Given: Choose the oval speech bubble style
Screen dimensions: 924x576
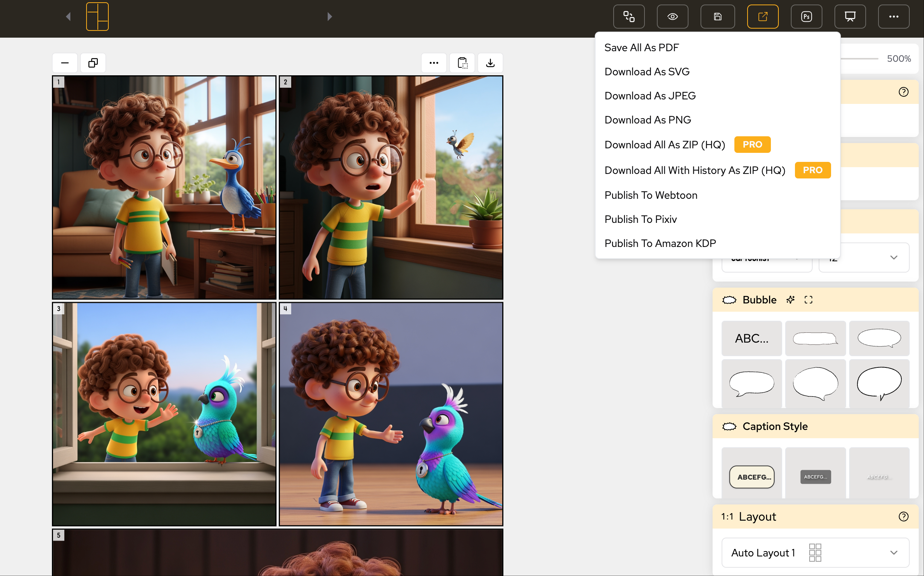Looking at the screenshot, I should pyautogui.click(x=879, y=338).
